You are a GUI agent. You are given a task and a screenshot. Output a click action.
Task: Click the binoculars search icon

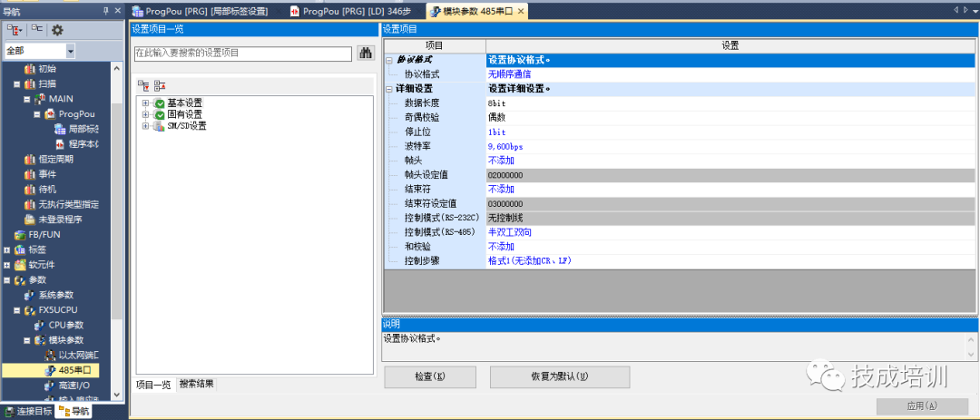pos(365,54)
